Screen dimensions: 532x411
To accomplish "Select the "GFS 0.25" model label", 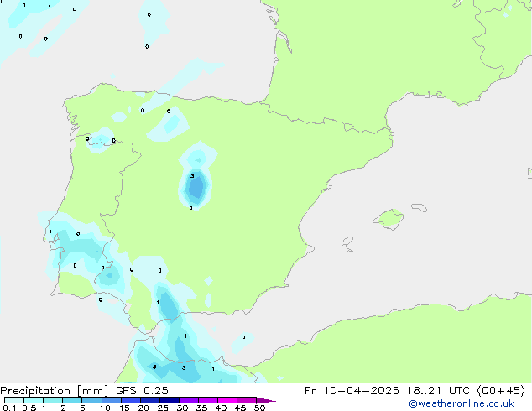I will point(142,391).
